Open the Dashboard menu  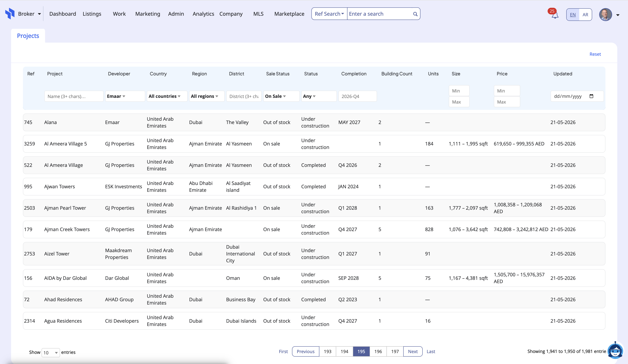click(x=62, y=14)
